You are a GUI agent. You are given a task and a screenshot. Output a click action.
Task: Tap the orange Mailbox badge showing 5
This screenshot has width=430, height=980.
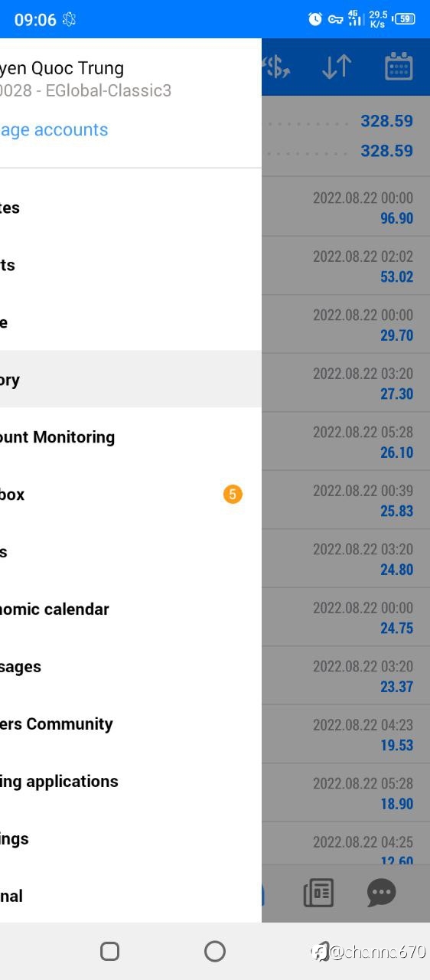tap(233, 495)
